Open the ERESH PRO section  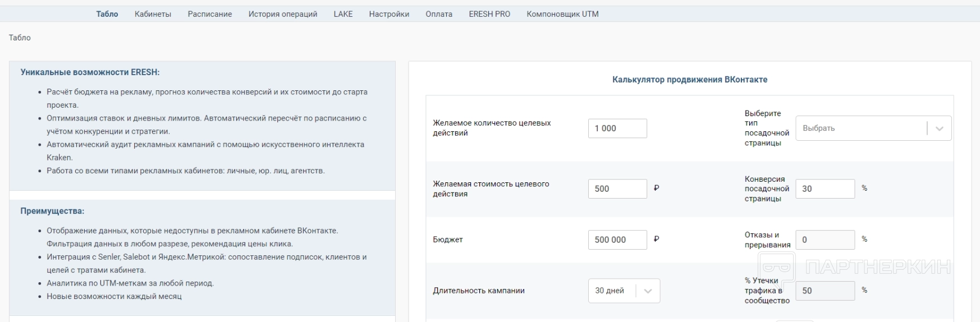pos(489,14)
